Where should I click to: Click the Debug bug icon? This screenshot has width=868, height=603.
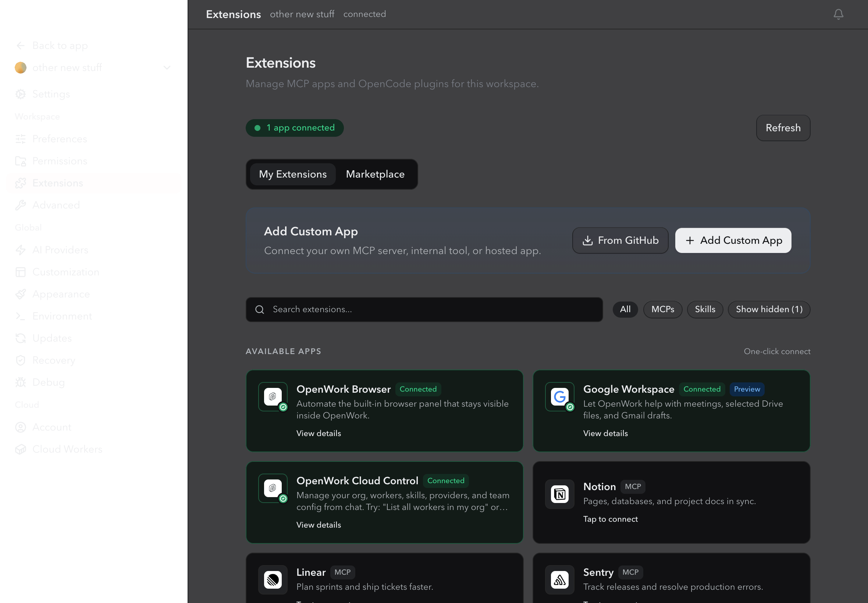tap(20, 382)
